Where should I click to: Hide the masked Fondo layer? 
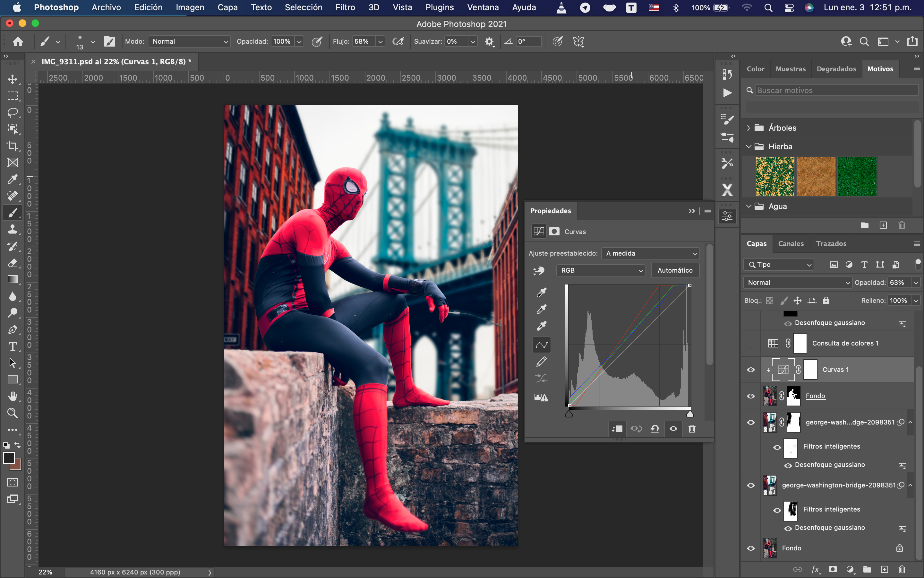click(x=751, y=396)
